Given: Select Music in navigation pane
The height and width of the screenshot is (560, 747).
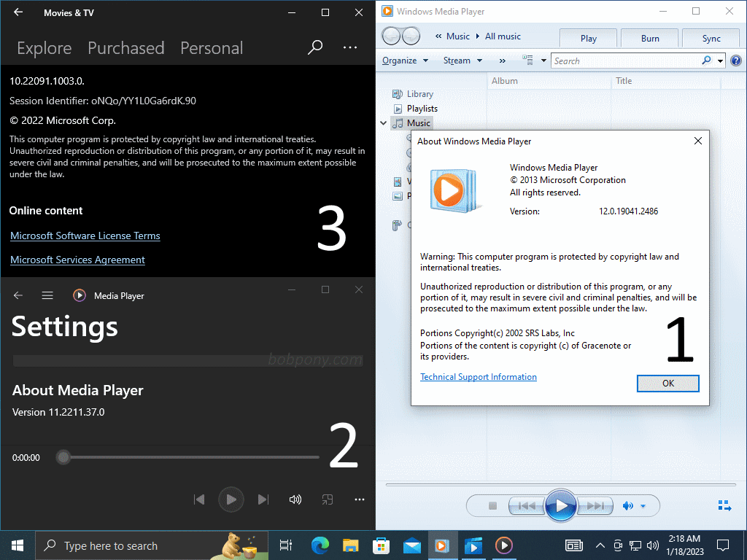Looking at the screenshot, I should 411,122.
